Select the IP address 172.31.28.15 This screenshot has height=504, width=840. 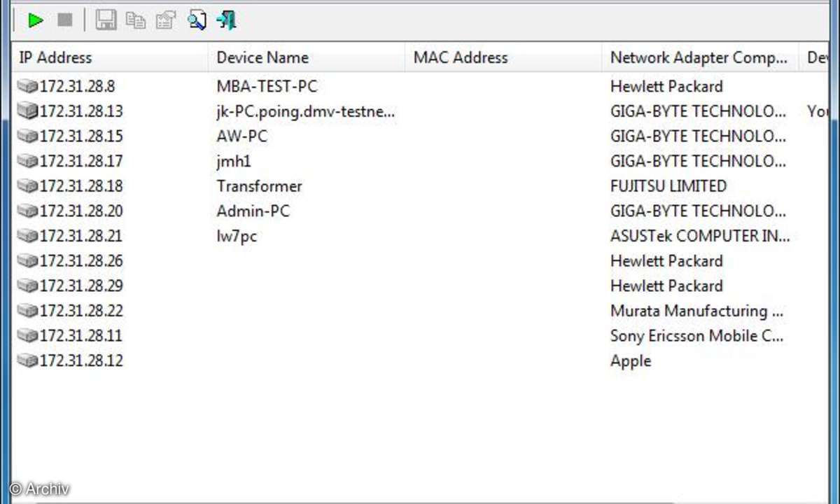pyautogui.click(x=81, y=136)
